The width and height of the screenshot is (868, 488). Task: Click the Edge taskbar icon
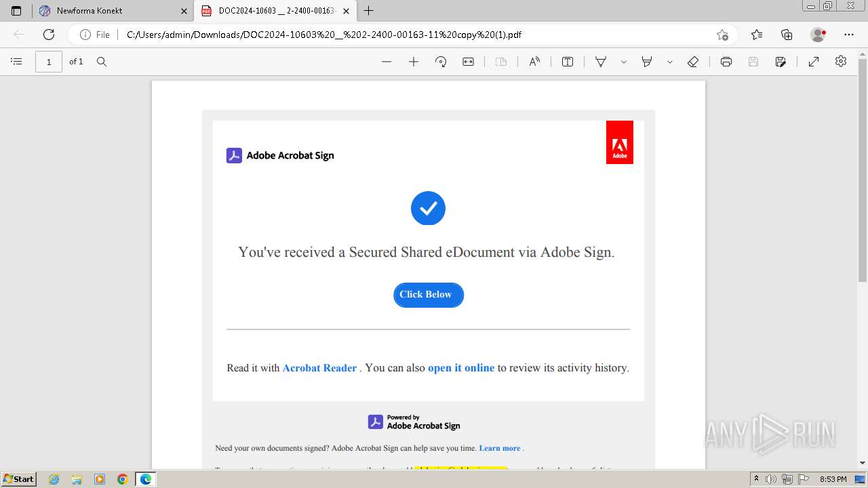click(145, 479)
